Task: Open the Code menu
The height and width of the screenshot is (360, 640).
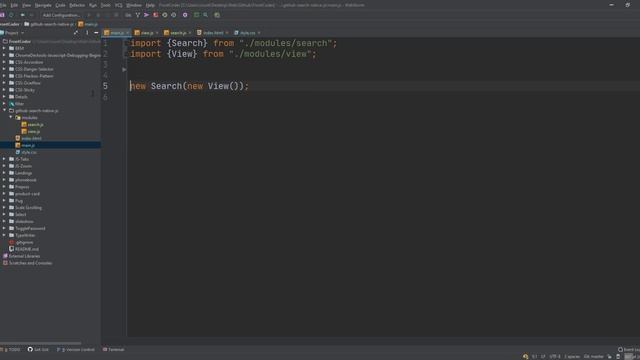Action: 60,5
